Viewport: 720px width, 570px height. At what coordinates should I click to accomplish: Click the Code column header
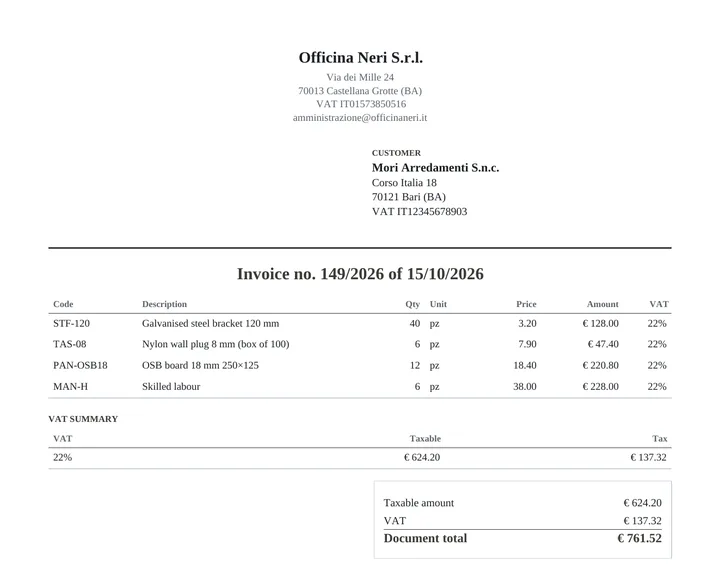(x=63, y=304)
